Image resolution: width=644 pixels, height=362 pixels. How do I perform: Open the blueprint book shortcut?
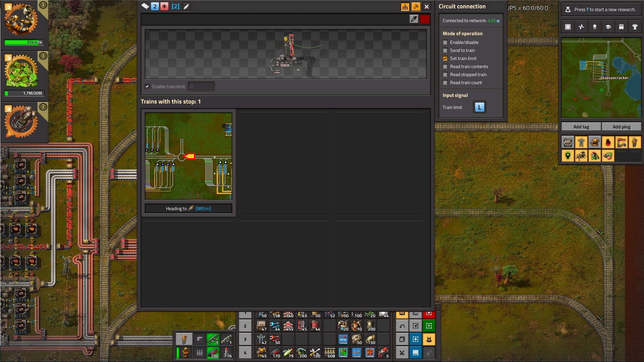416,353
